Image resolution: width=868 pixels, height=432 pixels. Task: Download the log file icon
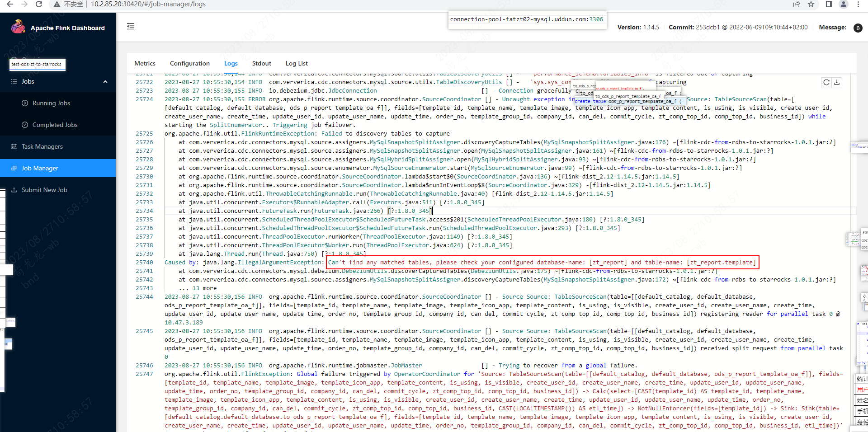[837, 82]
